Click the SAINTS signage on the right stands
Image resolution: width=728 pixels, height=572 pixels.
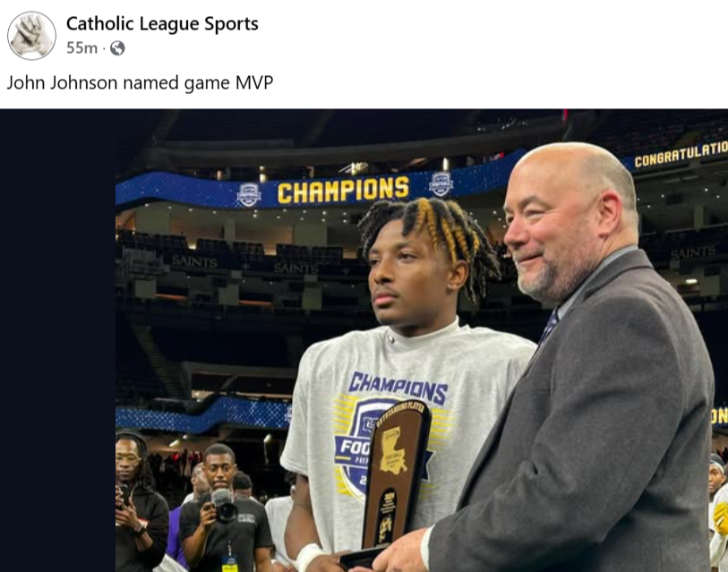tap(693, 253)
